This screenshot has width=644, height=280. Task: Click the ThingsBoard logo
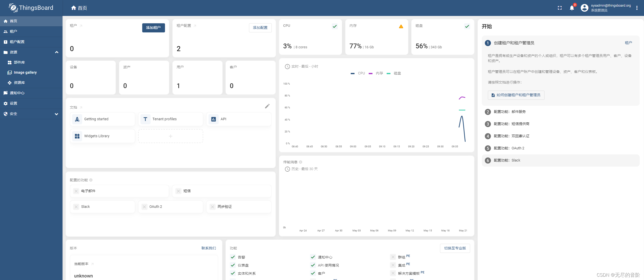pos(31,8)
